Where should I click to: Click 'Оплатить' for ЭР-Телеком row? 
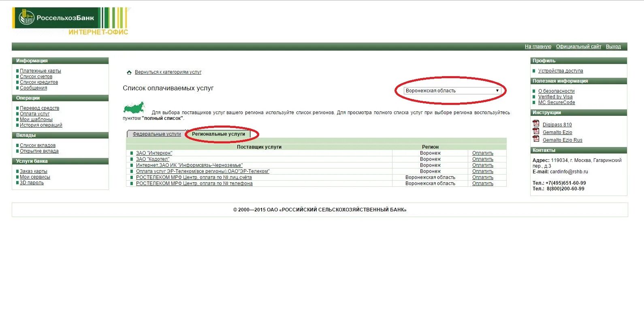tap(483, 171)
